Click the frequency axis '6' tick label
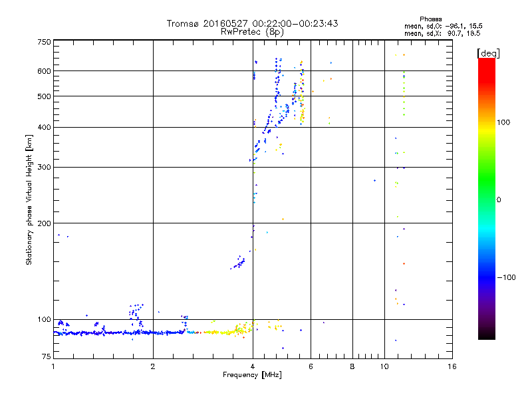 tap(311, 366)
